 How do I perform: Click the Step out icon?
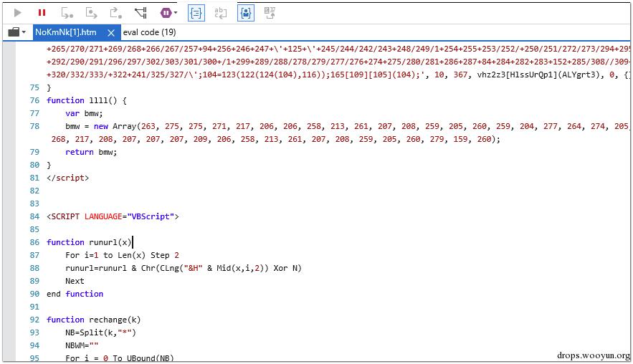click(116, 13)
